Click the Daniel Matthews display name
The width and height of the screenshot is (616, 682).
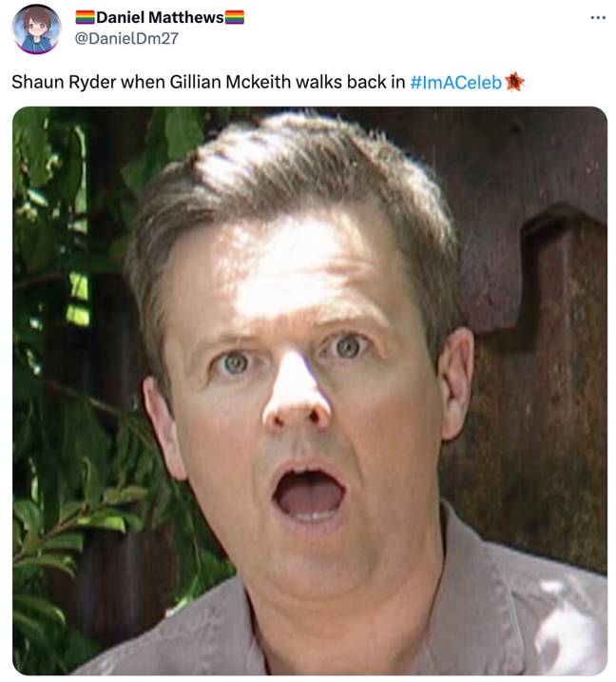[160, 17]
